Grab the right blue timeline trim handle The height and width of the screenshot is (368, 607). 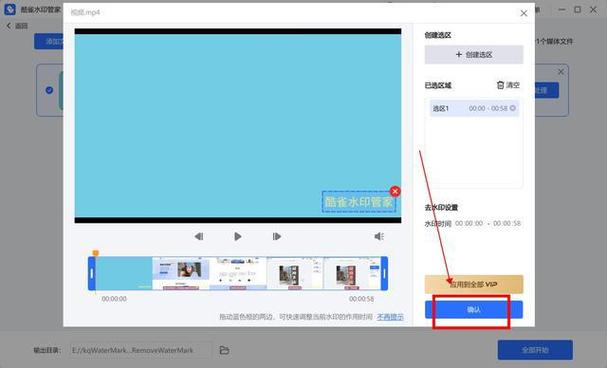(384, 274)
